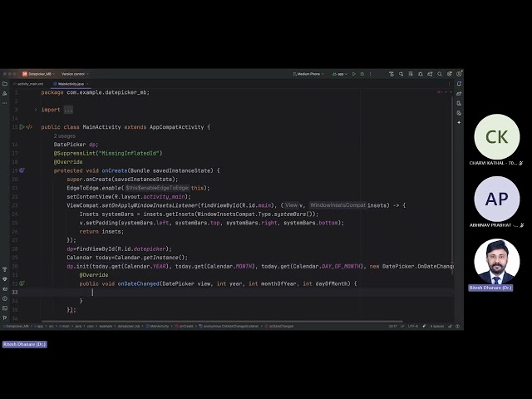This screenshot has height=399, width=532.
Task: Click the folded import ellipsis placeholder
Action: click(x=68, y=110)
